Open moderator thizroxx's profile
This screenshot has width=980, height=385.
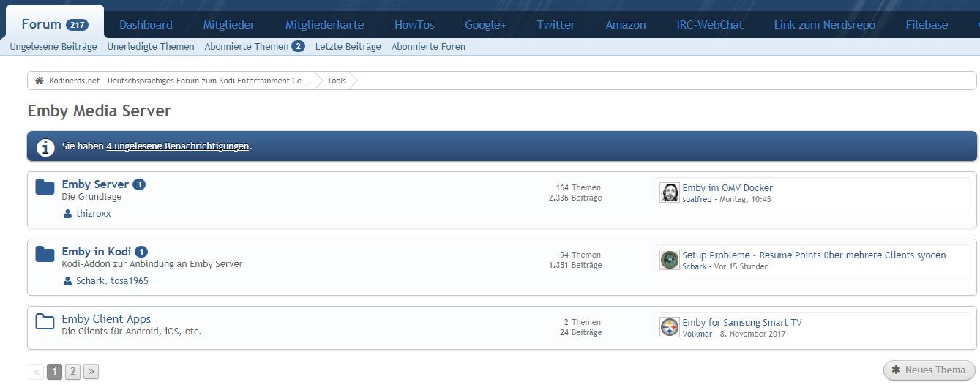tap(94, 214)
